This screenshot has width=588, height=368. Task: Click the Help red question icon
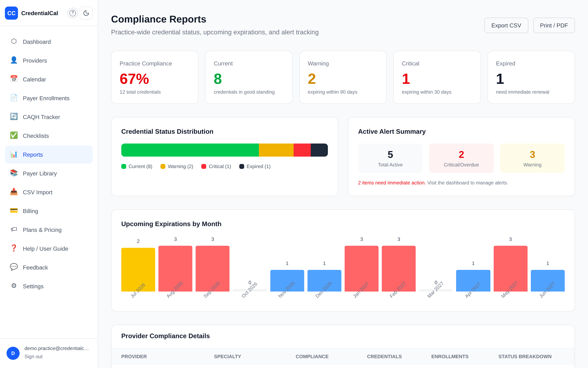click(x=14, y=248)
